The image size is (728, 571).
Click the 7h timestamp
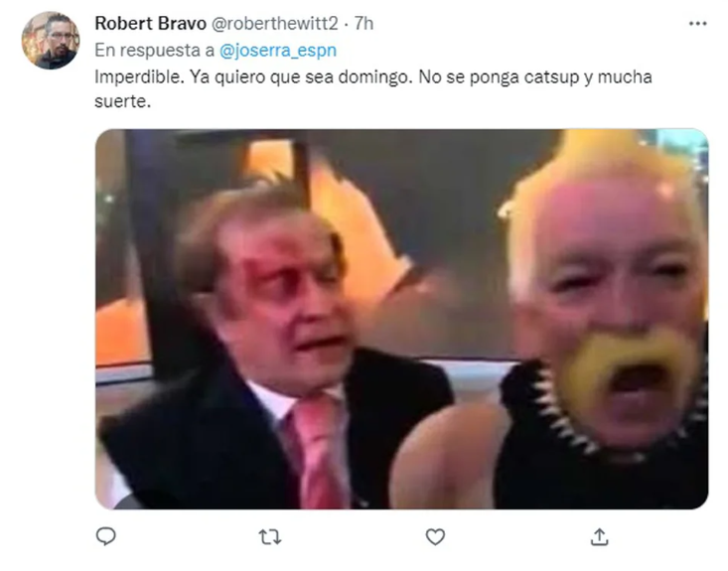[364, 23]
